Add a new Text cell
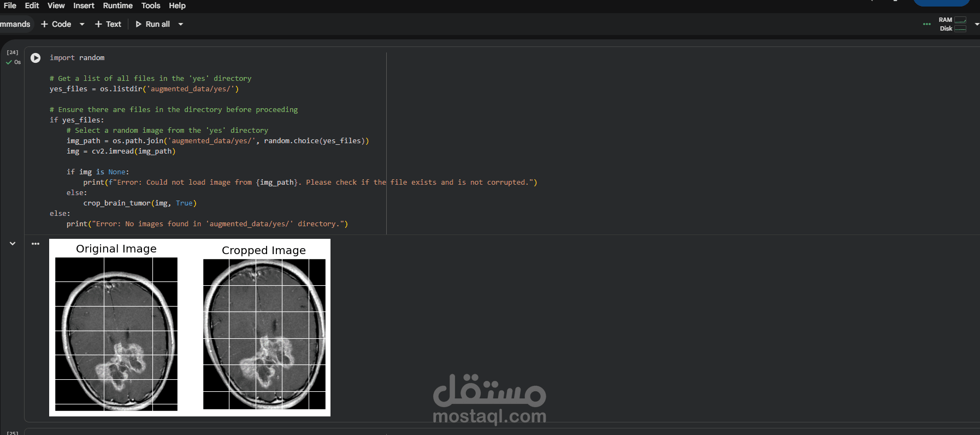This screenshot has height=435, width=980. coord(108,24)
